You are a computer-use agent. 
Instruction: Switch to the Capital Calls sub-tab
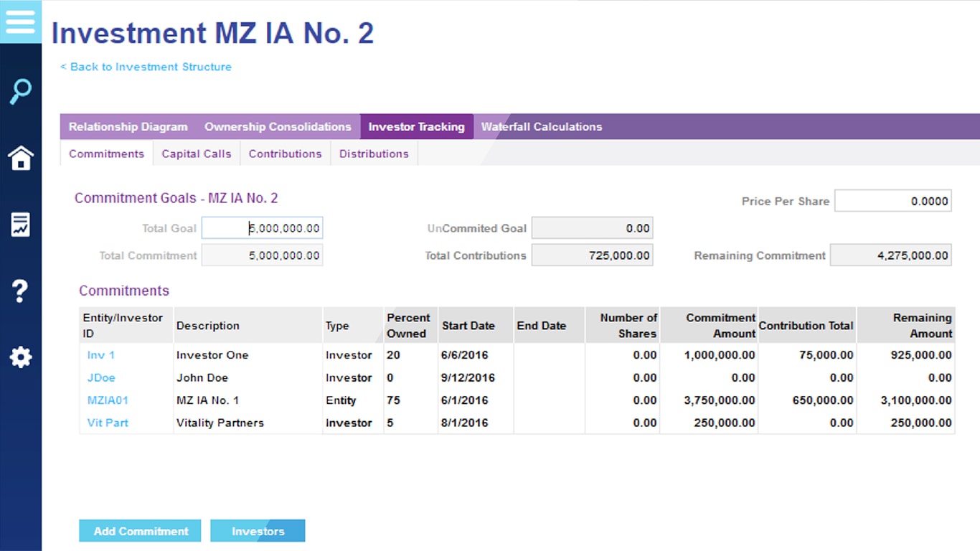point(196,153)
